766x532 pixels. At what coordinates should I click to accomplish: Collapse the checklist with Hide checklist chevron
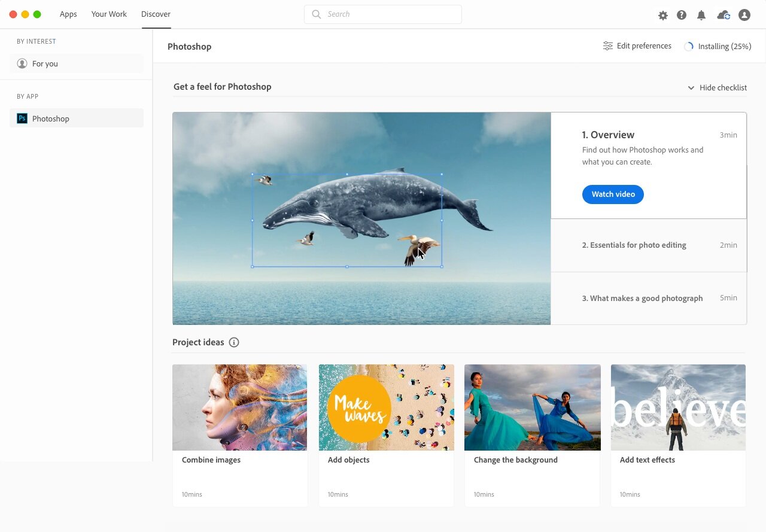point(691,88)
